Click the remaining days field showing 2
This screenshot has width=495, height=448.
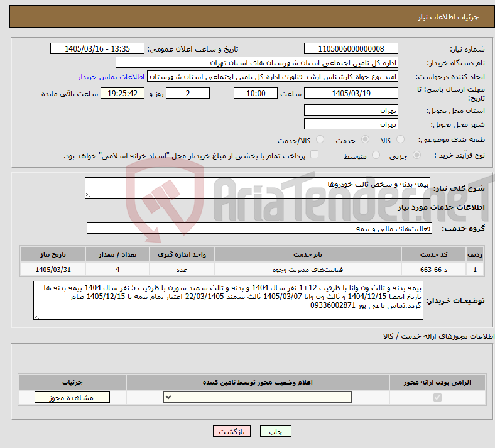(188, 93)
